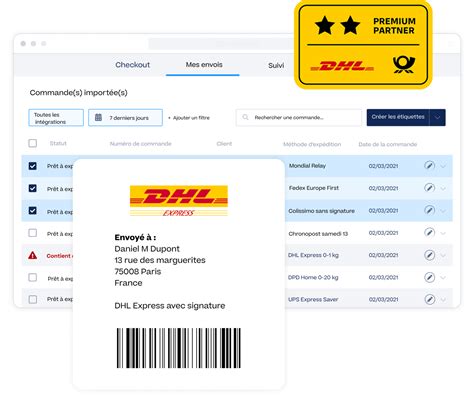This screenshot has width=474, height=396.
Task: Sort by the Client column header
Action: click(x=224, y=144)
